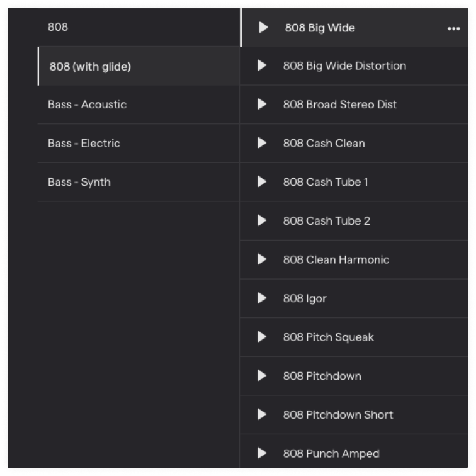Viewport: 476px width, 476px height.
Task: Play the 808 Igor preview
Action: coord(262,298)
